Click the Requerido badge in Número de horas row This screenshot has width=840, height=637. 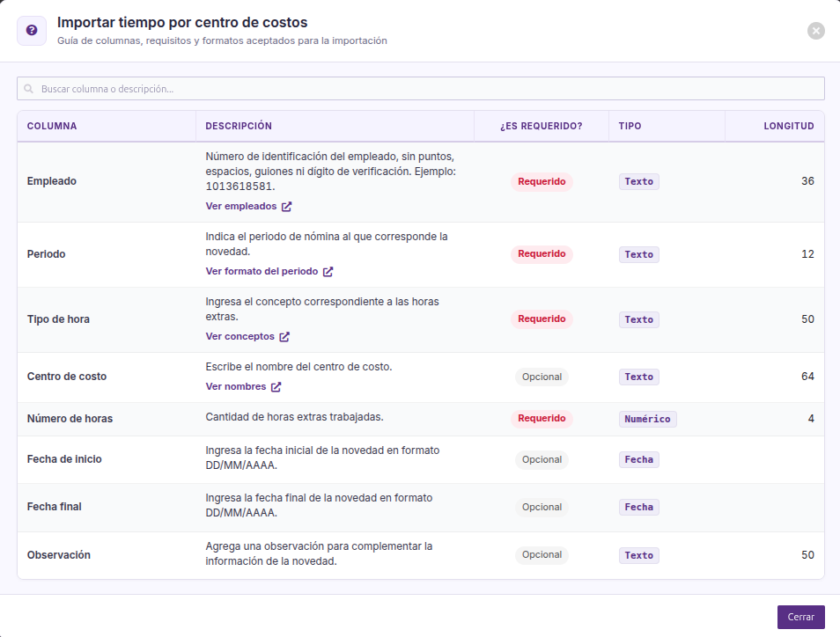point(542,419)
